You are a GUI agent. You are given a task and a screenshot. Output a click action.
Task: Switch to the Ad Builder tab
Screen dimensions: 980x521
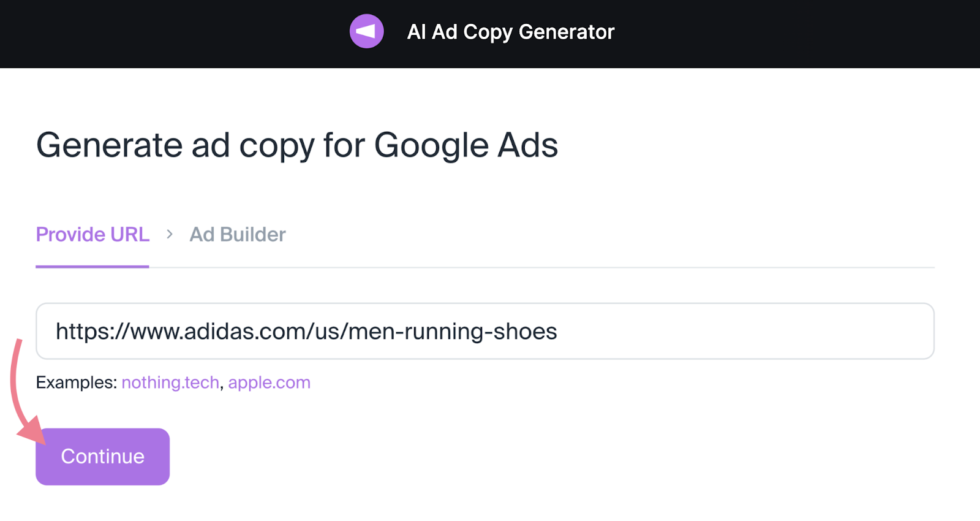(237, 234)
